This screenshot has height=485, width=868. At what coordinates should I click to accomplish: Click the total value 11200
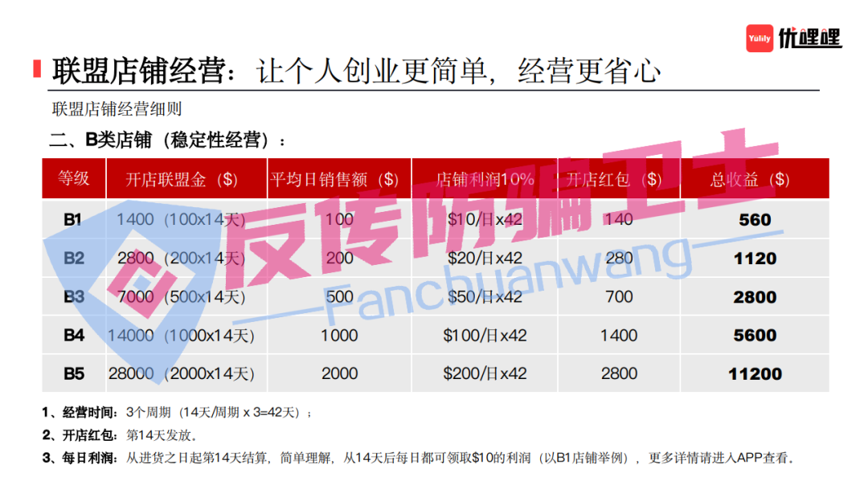(x=754, y=373)
